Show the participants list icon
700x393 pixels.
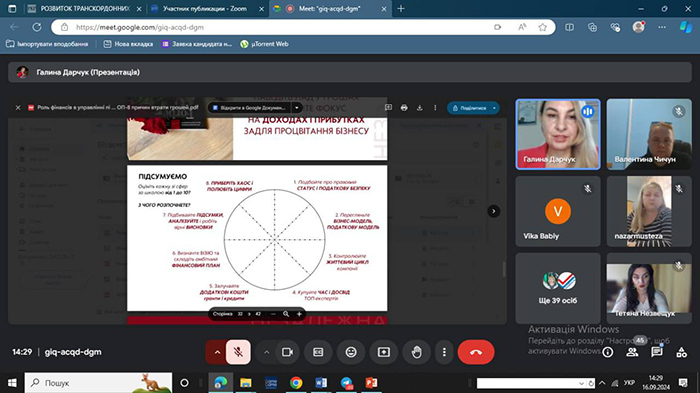point(632,352)
